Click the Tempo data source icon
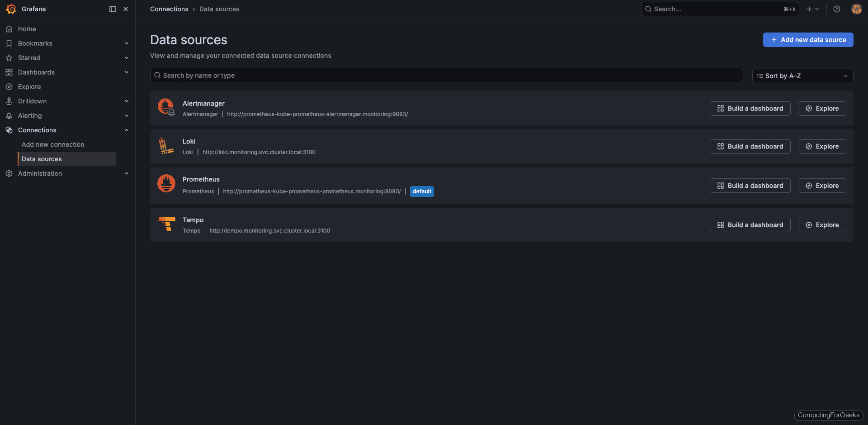 click(166, 224)
